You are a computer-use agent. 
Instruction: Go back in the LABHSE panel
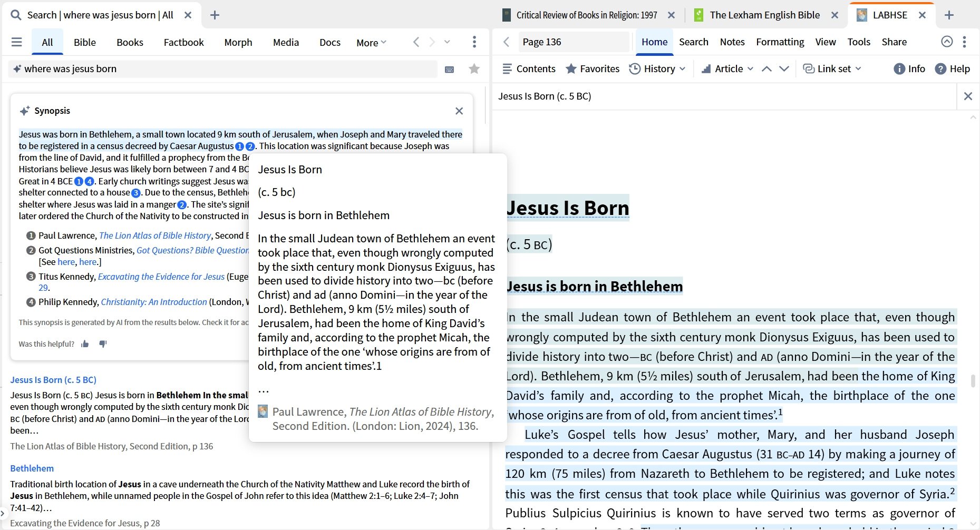[506, 42]
